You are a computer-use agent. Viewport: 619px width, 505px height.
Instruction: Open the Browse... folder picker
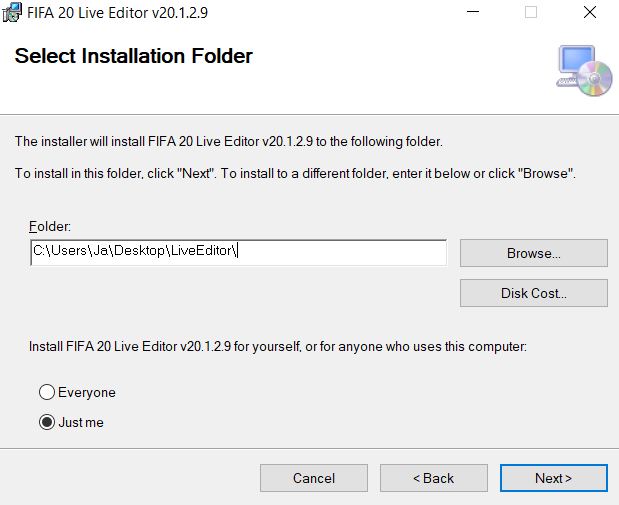[x=534, y=253]
